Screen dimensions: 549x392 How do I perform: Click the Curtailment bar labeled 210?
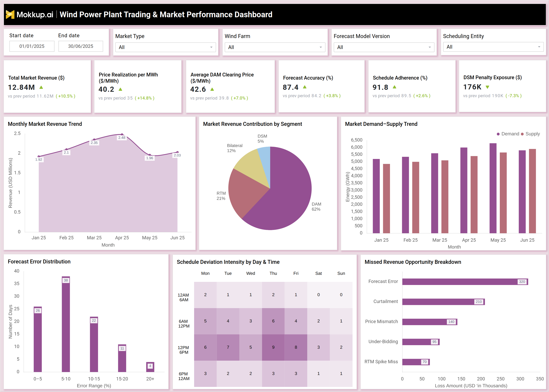444,302
